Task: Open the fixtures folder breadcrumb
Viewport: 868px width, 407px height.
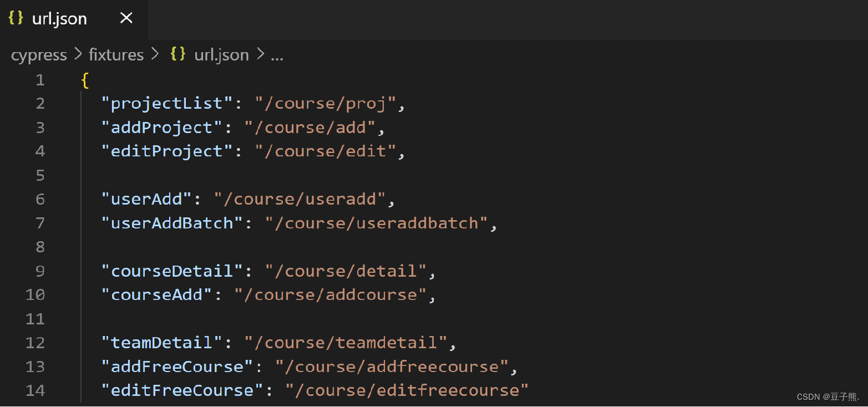Action: point(116,55)
